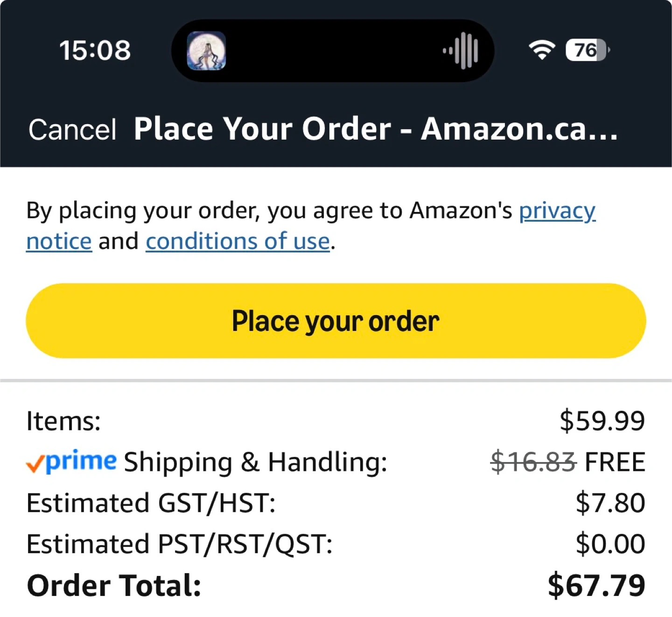Tap the Estimated GST/HST label

pyautogui.click(x=151, y=503)
